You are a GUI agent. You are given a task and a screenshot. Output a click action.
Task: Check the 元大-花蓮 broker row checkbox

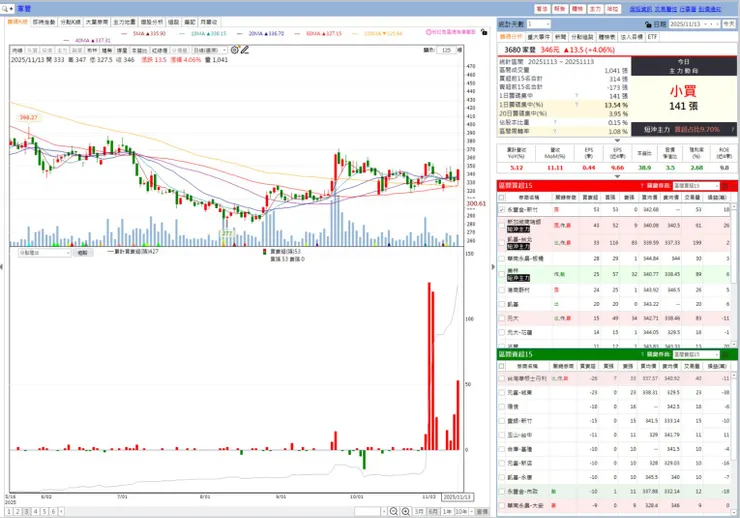(502, 333)
